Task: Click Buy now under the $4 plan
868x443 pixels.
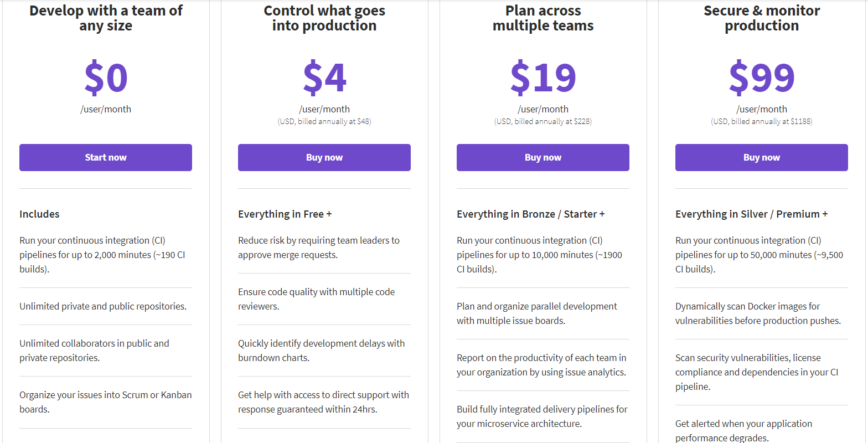Action: [324, 157]
